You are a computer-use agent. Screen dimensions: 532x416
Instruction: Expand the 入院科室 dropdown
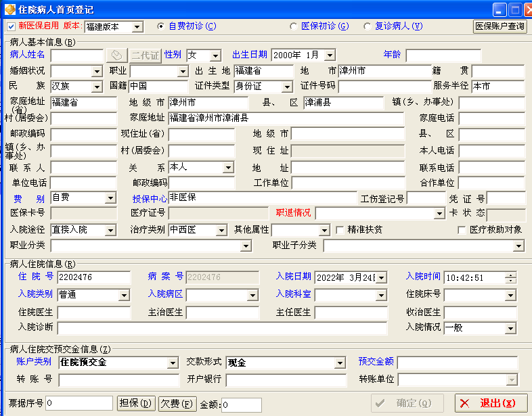[x=381, y=295]
